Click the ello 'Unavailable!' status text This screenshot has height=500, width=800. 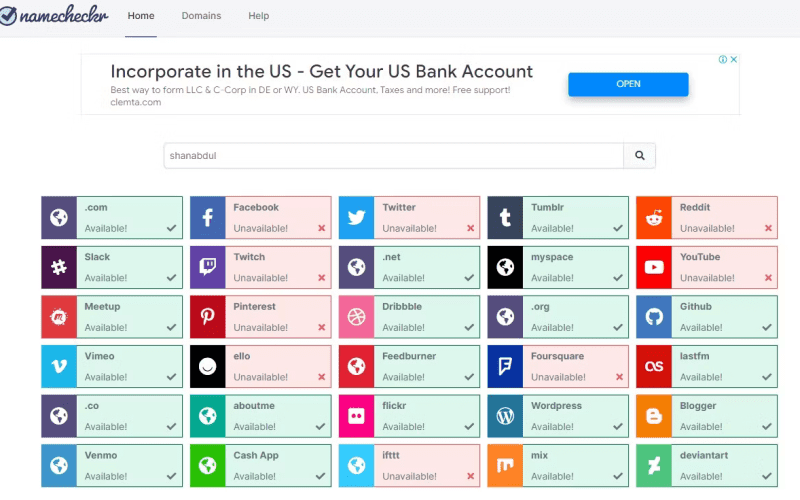pyautogui.click(x=261, y=377)
